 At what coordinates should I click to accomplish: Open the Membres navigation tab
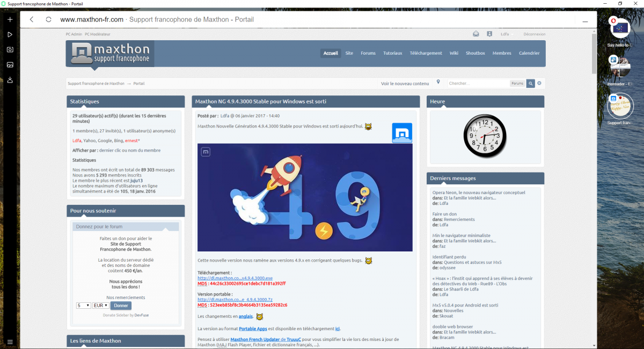(x=502, y=53)
